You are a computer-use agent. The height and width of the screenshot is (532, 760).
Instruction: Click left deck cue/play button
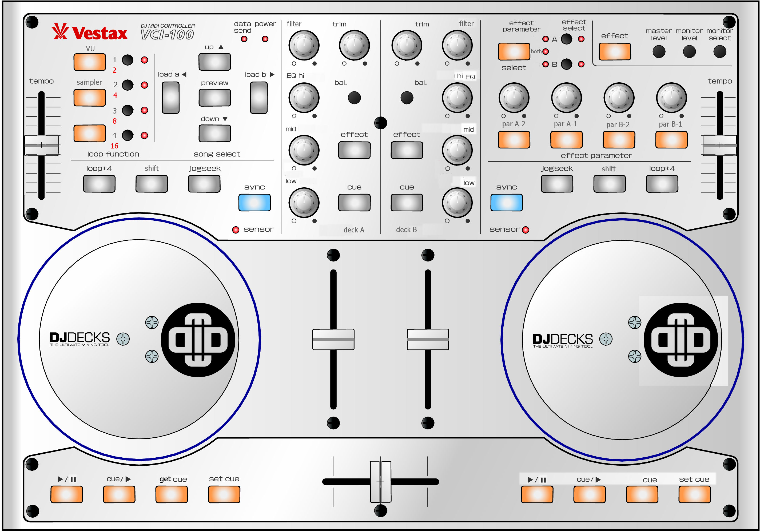click(119, 495)
